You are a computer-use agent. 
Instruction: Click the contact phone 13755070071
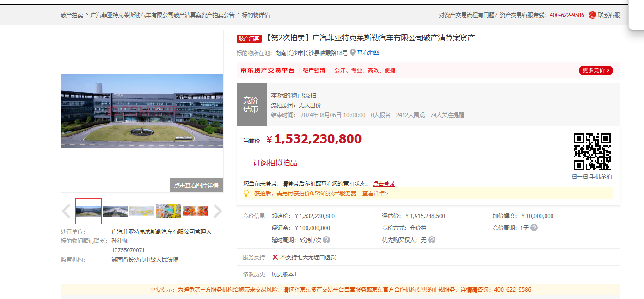pyautogui.click(x=128, y=250)
